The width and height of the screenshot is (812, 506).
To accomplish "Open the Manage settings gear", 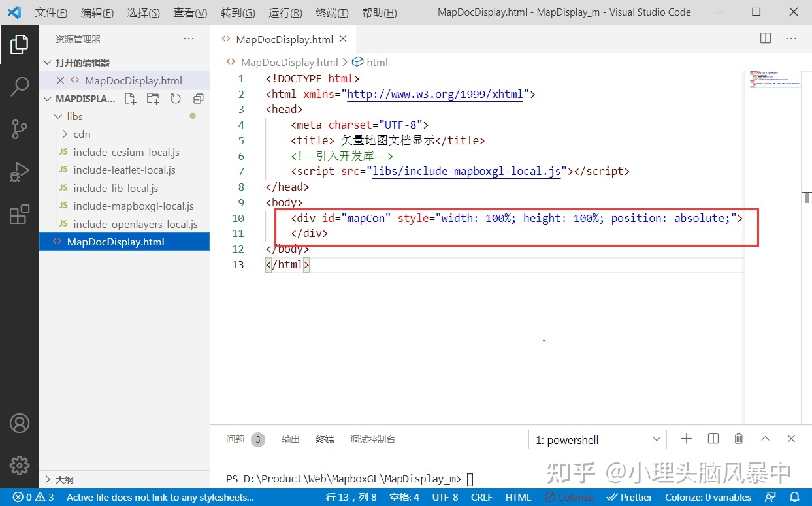I will click(20, 465).
